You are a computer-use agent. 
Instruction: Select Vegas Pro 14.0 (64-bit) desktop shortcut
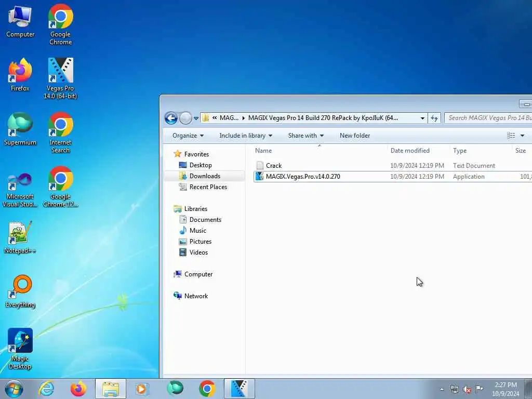[x=60, y=79]
